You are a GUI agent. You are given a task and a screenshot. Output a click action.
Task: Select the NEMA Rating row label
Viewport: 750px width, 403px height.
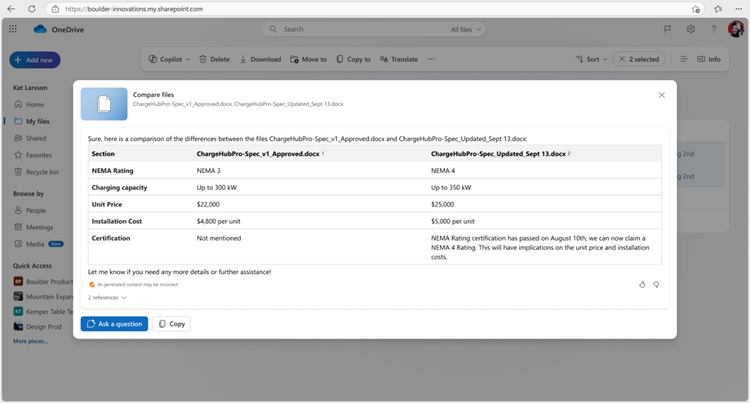[x=112, y=171]
